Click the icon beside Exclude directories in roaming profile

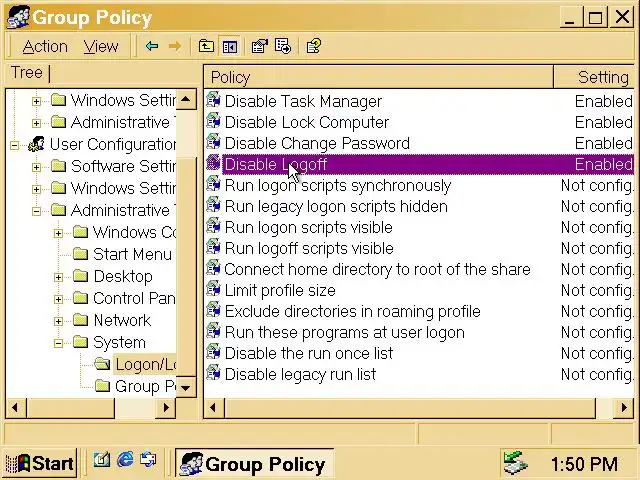tap(213, 311)
